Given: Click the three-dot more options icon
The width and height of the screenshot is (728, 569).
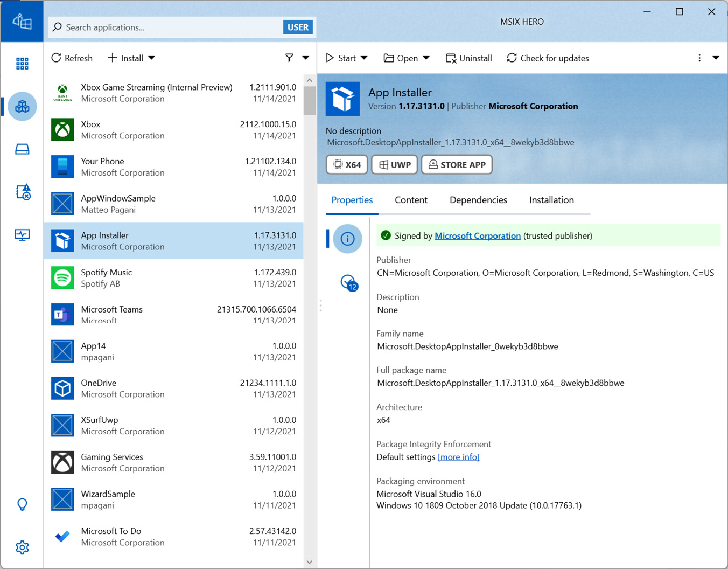Looking at the screenshot, I should (x=699, y=58).
